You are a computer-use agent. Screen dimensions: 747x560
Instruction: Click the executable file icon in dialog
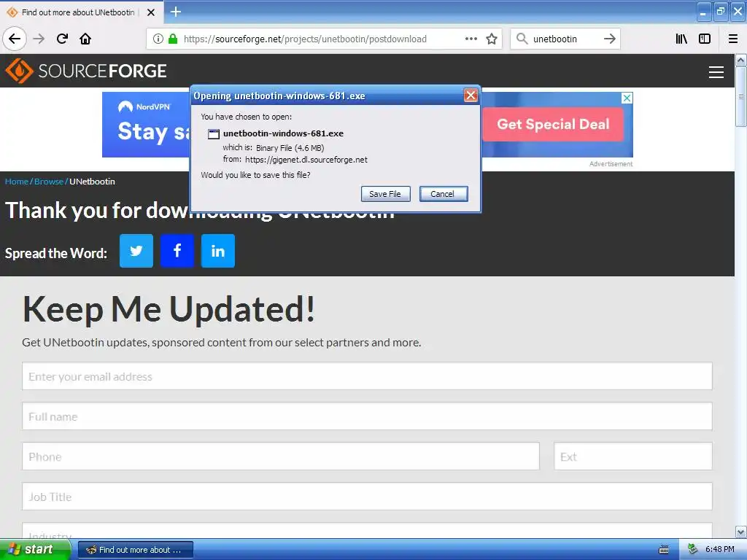click(214, 134)
